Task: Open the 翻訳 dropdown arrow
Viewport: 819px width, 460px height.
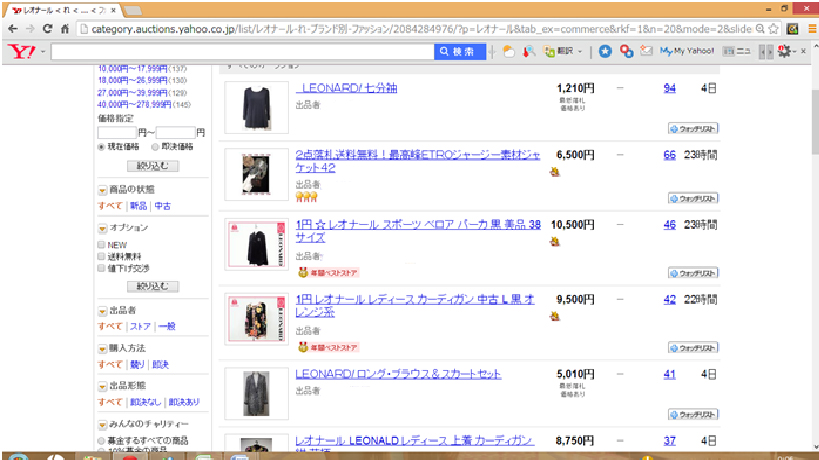Action: (x=580, y=52)
